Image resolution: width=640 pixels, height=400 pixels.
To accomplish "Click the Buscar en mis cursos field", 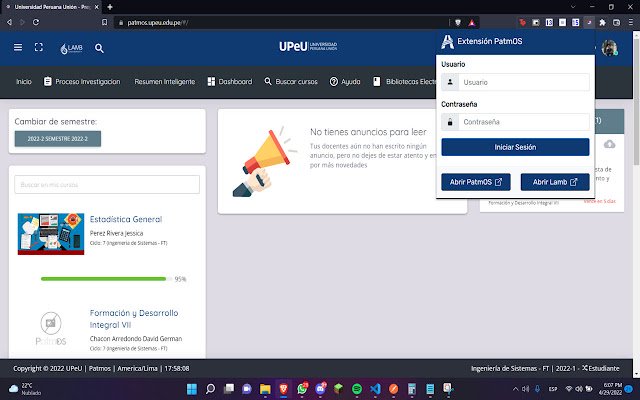I will tap(107, 184).
